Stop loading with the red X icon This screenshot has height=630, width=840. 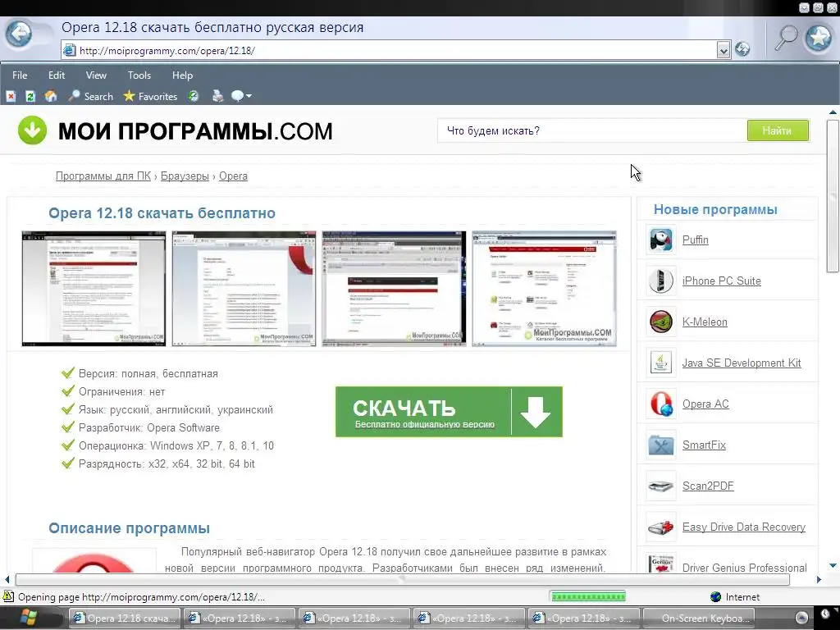tap(11, 97)
